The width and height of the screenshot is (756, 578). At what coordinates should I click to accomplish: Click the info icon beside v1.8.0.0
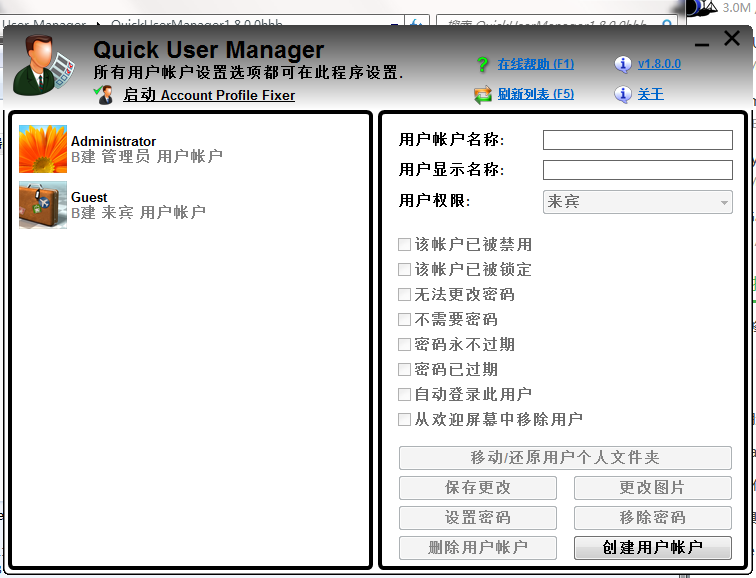[x=623, y=64]
